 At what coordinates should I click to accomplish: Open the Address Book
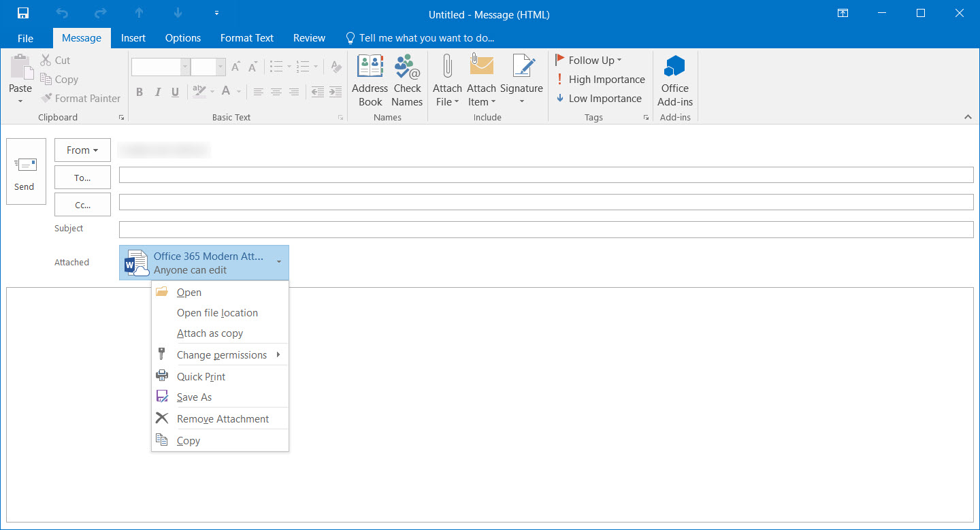[x=370, y=80]
